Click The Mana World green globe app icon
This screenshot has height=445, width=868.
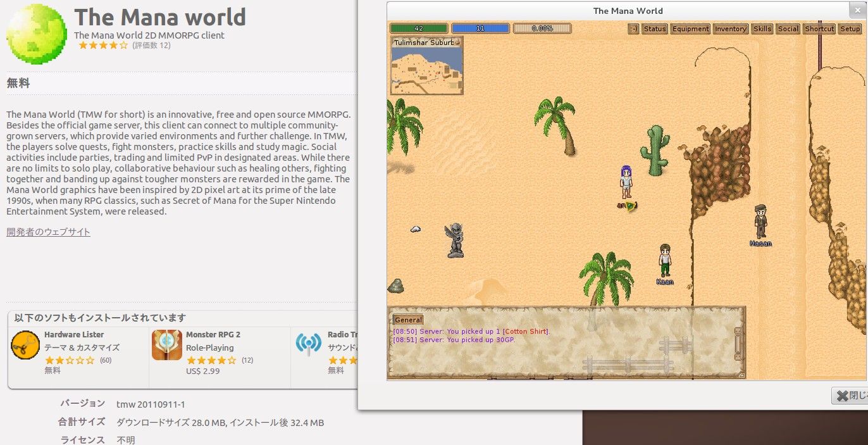pyautogui.click(x=36, y=34)
